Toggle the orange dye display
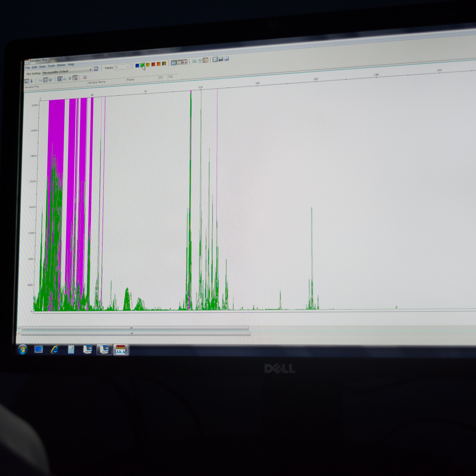This screenshot has height=476, width=476. (x=159, y=64)
